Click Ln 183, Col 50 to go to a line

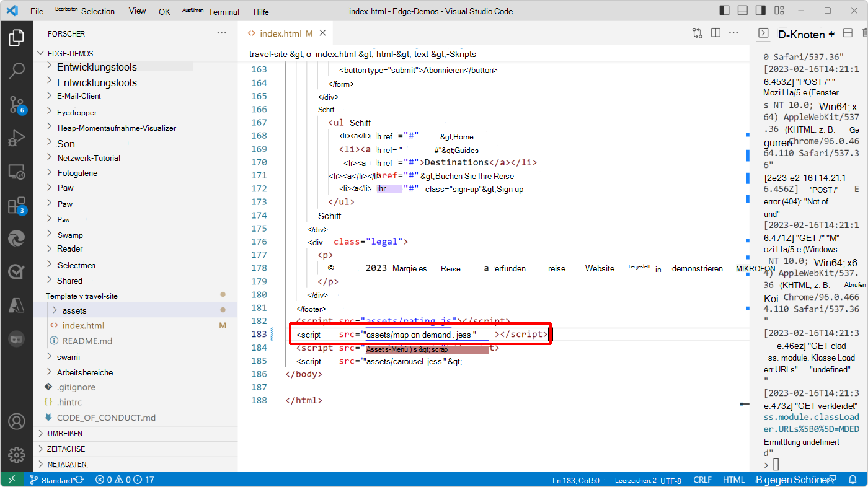[576, 479]
